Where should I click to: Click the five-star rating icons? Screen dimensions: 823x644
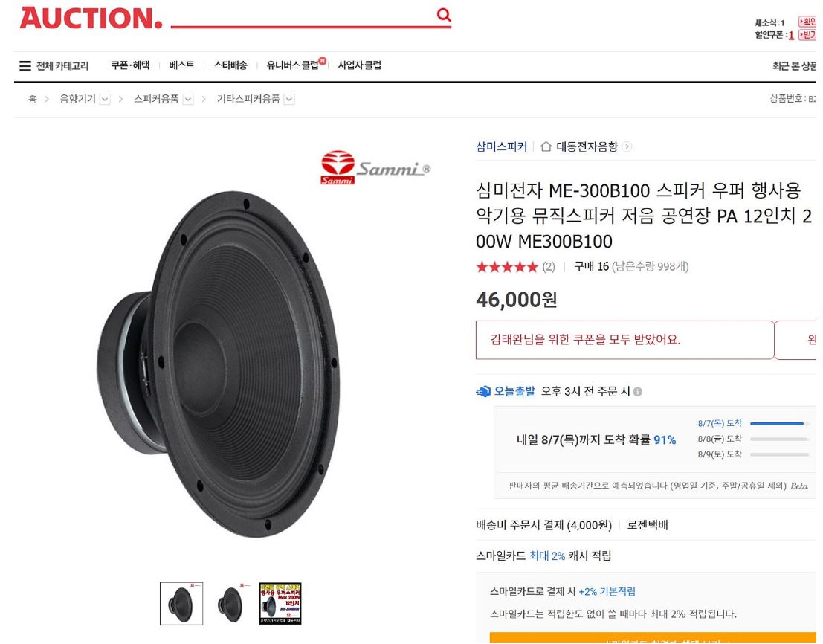pos(506,266)
